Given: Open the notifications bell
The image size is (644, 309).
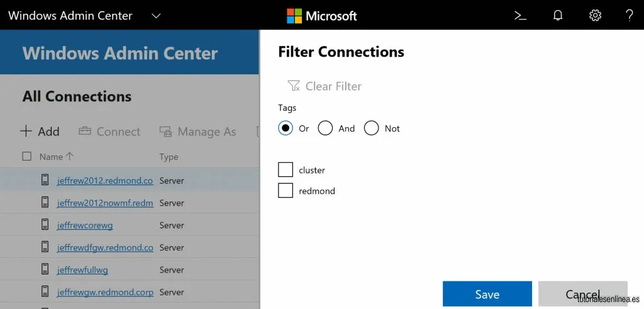Looking at the screenshot, I should click(x=558, y=16).
